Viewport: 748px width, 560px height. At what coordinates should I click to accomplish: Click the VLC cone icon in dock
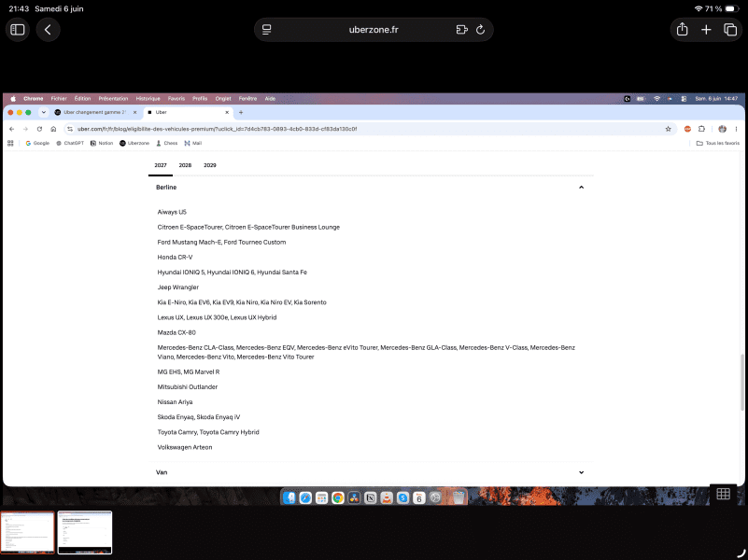(387, 497)
